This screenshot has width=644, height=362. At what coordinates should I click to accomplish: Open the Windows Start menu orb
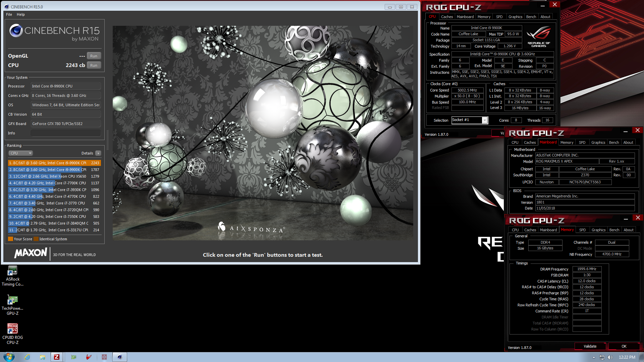(9, 357)
